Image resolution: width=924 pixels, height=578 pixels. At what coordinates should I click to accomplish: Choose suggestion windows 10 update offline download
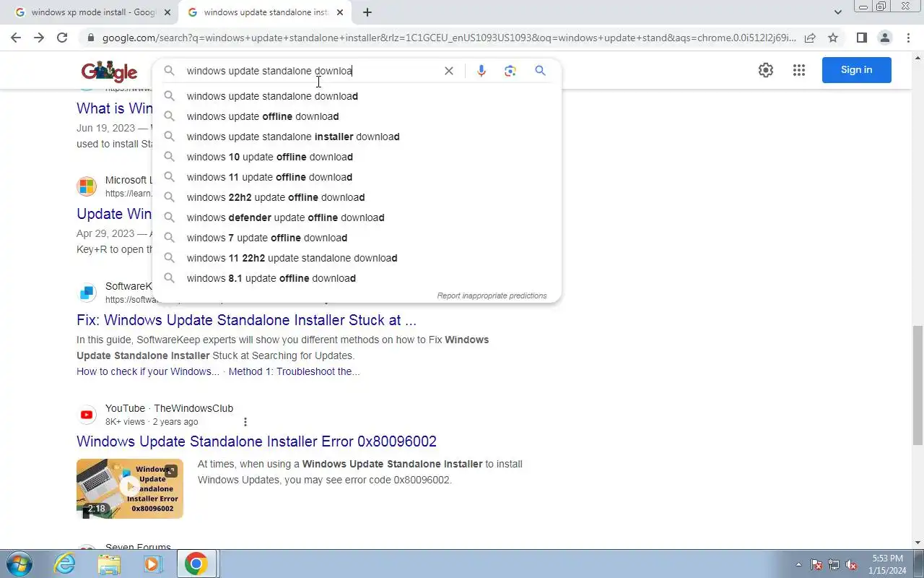click(x=357, y=157)
